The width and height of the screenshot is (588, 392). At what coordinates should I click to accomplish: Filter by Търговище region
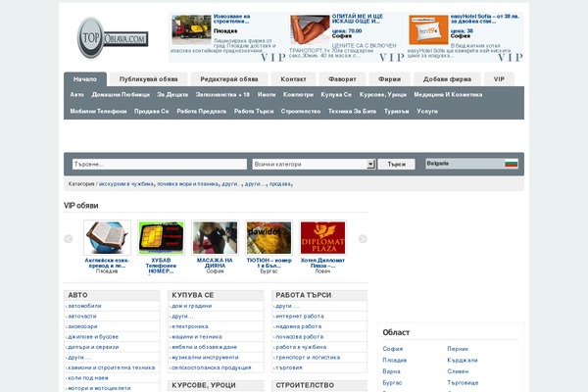(x=463, y=382)
